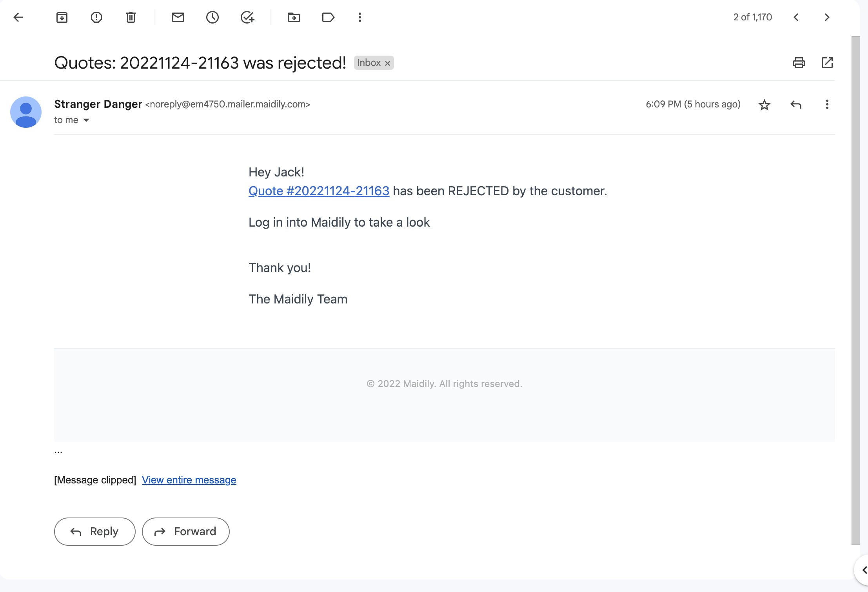
Task: Open message More menu beside reply arrow
Action: click(x=827, y=104)
